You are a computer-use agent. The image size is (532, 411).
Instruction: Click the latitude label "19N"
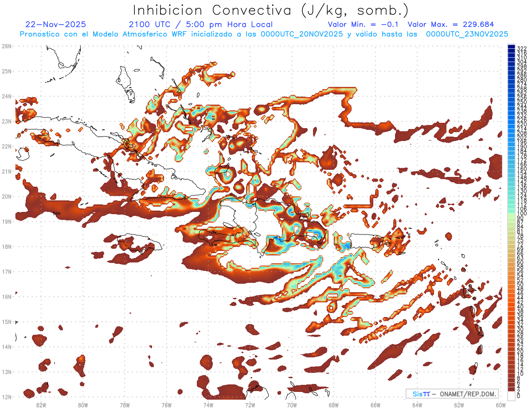pyautogui.click(x=6, y=222)
